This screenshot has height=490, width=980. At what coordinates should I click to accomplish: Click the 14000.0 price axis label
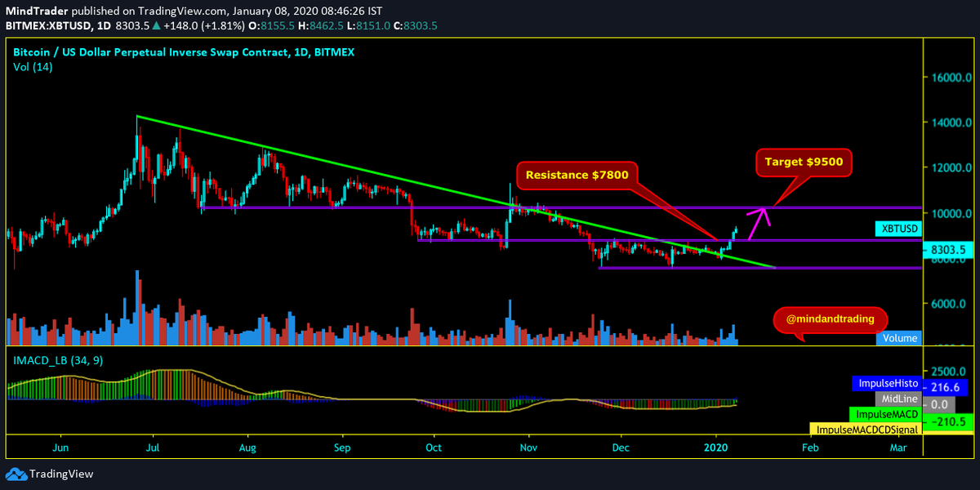pos(950,123)
